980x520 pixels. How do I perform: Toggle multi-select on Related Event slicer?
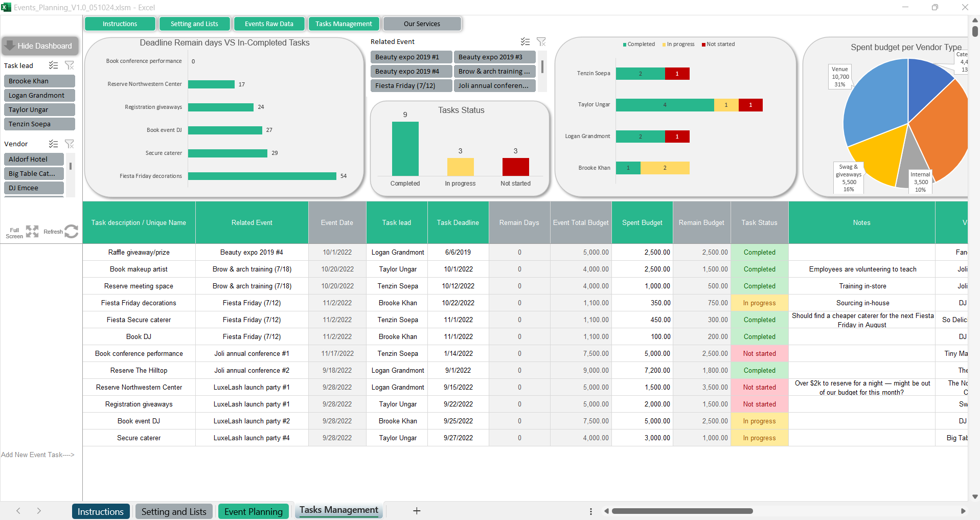tap(525, 42)
